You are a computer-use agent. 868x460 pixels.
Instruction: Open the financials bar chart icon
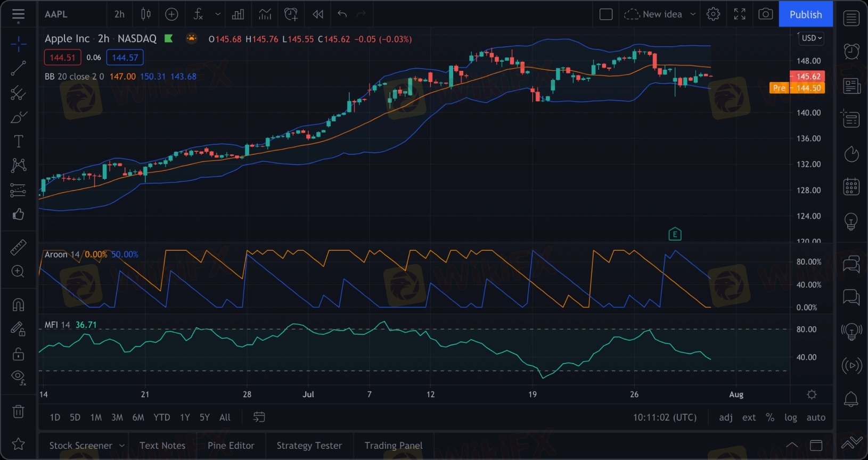[238, 14]
